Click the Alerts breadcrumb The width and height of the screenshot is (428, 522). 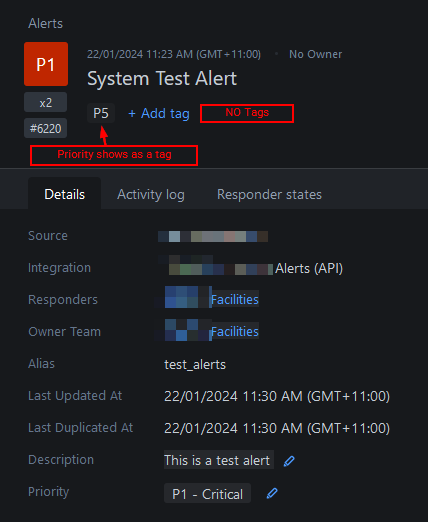click(46, 23)
